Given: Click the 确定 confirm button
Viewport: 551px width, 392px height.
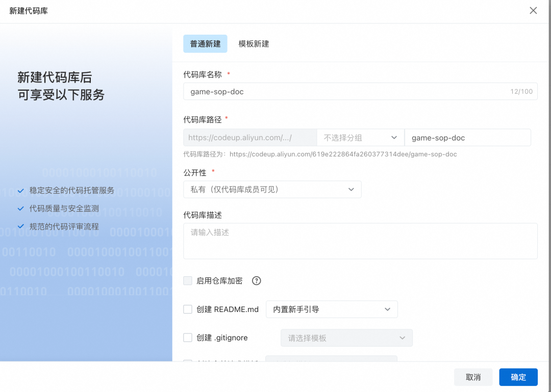Looking at the screenshot, I should point(518,377).
